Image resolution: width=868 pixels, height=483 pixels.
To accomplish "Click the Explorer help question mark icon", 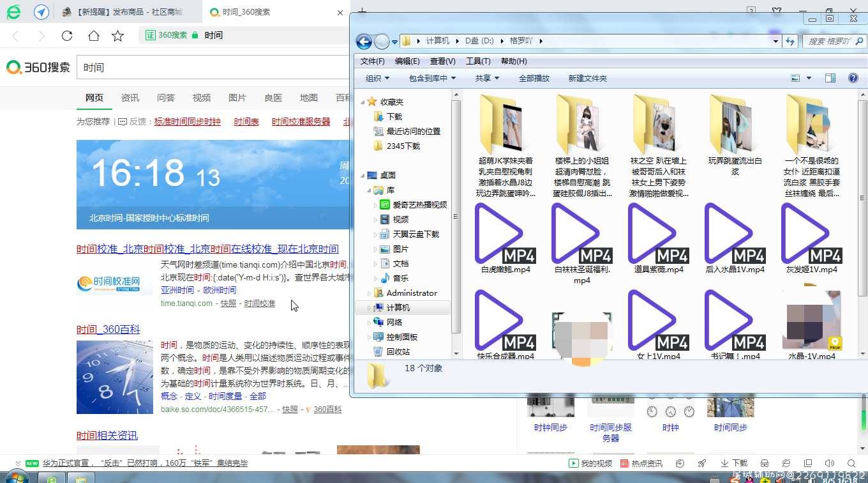I will pos(853,78).
